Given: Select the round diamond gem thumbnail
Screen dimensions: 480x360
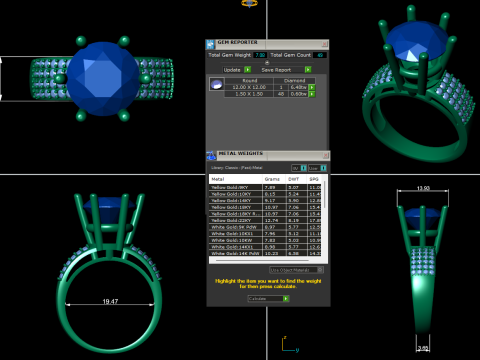Looking at the screenshot, I should coord(216,84).
